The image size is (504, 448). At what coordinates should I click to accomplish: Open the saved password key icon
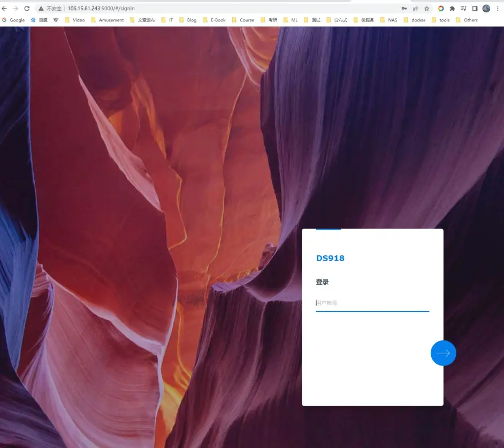coord(404,9)
